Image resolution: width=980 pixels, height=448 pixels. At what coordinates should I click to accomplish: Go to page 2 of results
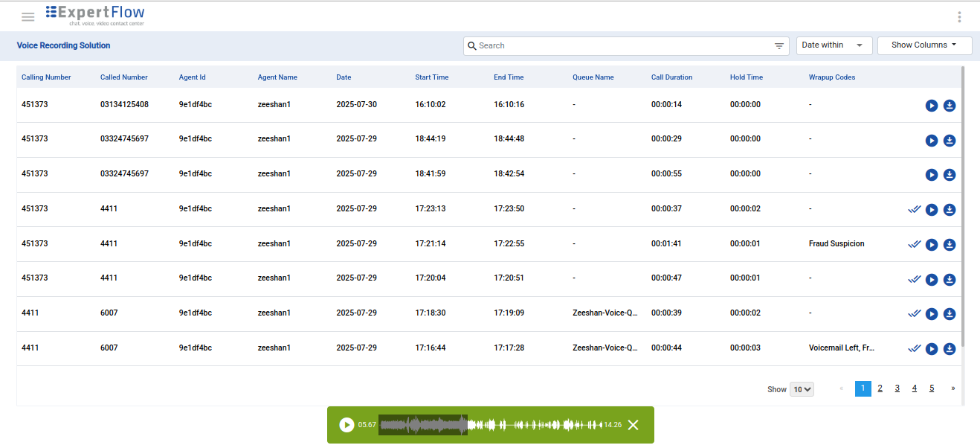[880, 388]
